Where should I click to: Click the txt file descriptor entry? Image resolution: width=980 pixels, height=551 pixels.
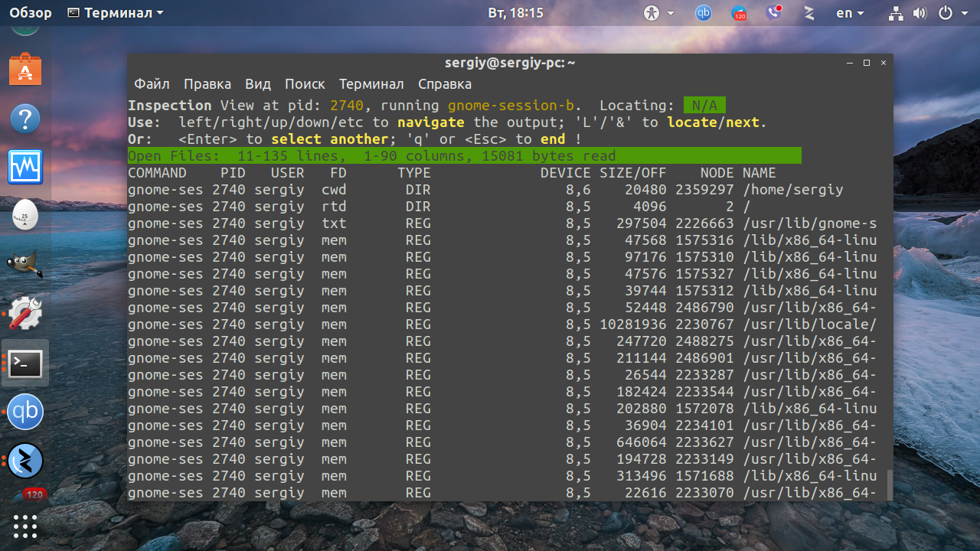tap(334, 223)
